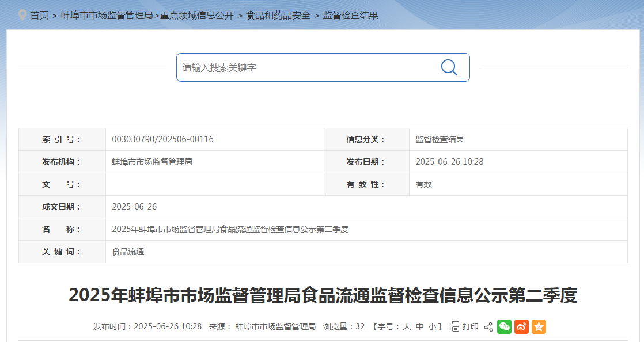
Task: Click the large bold article headline
Action: pyautogui.click(x=323, y=295)
